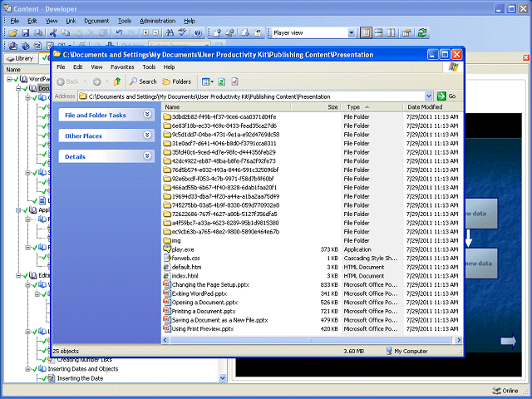This screenshot has height=399, width=532.
Task: Open the Player view dropdown
Action: tap(351, 33)
